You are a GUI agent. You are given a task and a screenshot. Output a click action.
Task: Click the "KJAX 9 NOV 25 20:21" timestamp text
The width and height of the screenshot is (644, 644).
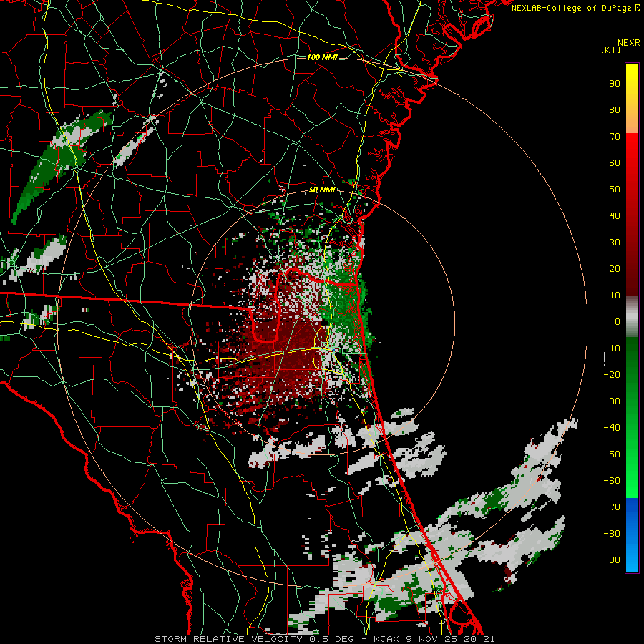[434, 639]
